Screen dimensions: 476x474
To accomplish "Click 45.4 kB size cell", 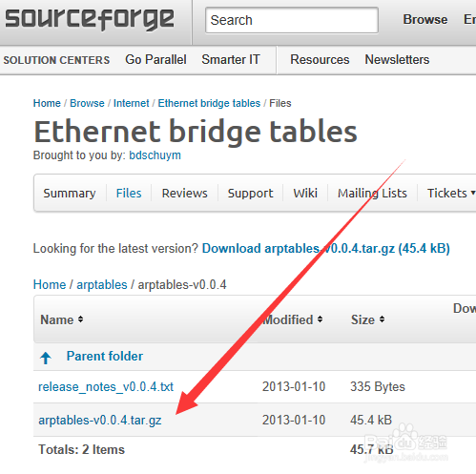I will [x=371, y=420].
